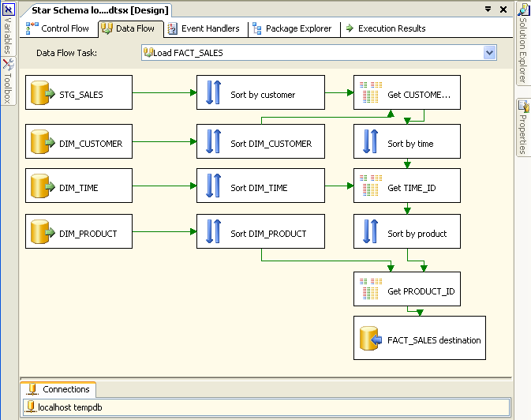The image size is (531, 420).
Task: Click the DIM_CUSTOMER source database icon
Action: click(43, 141)
